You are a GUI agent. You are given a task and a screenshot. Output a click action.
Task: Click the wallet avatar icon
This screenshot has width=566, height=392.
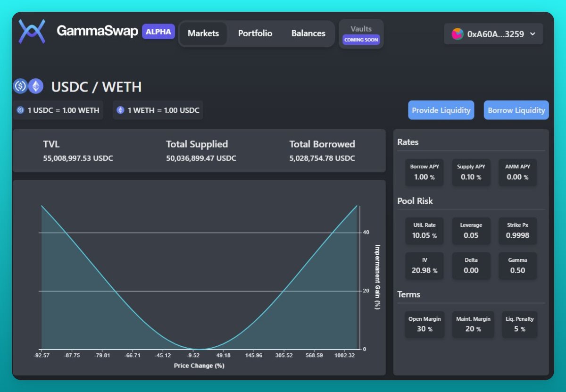point(458,34)
